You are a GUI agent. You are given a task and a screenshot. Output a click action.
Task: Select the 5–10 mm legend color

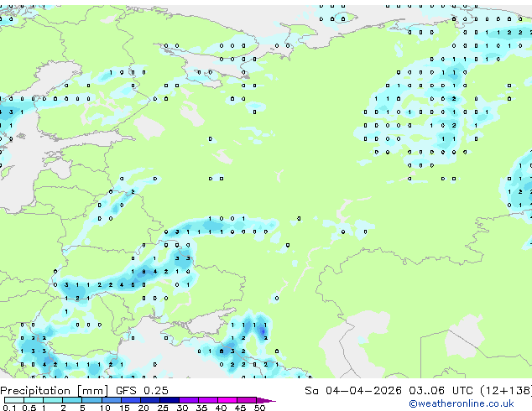click(x=91, y=400)
